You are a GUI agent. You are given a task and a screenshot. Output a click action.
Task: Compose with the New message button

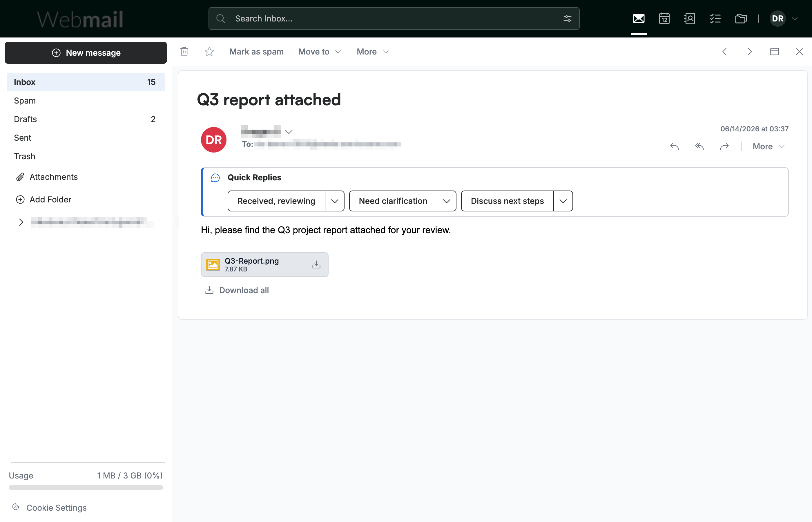[x=86, y=53]
